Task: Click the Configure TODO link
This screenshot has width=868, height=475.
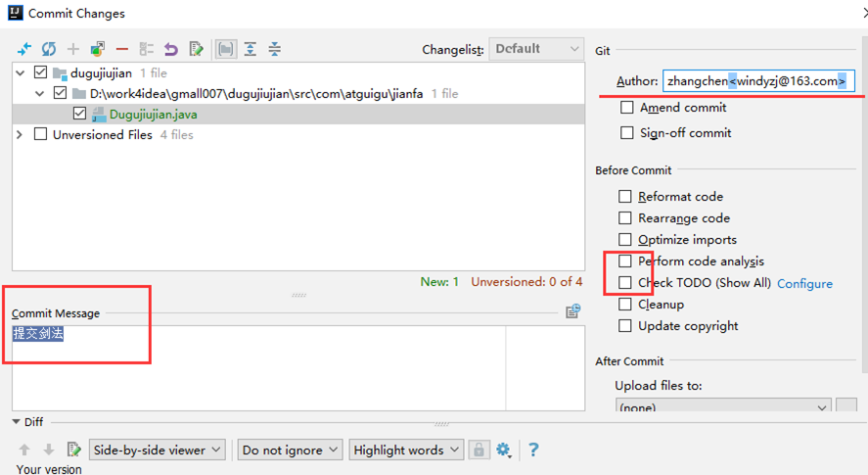Action: [804, 283]
